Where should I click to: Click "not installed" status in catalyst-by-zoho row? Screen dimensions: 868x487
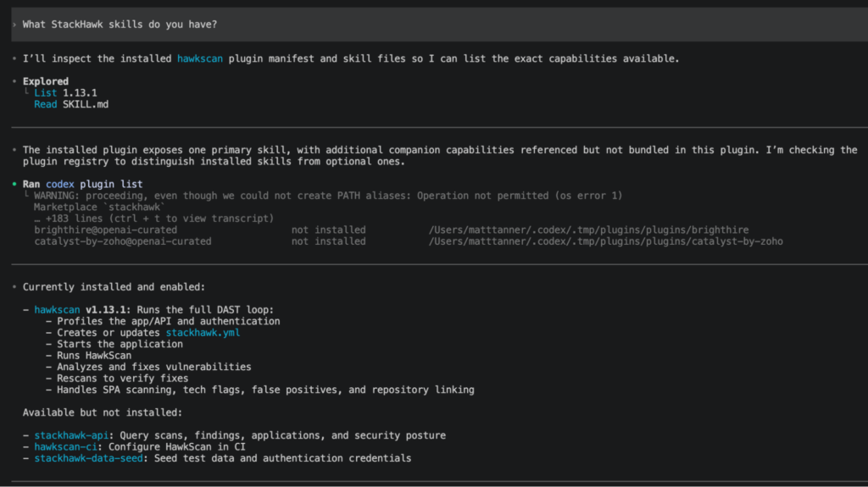[x=329, y=242]
